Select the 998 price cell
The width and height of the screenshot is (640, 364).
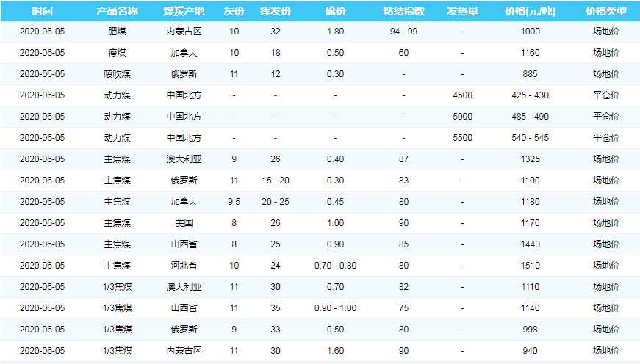(530, 329)
